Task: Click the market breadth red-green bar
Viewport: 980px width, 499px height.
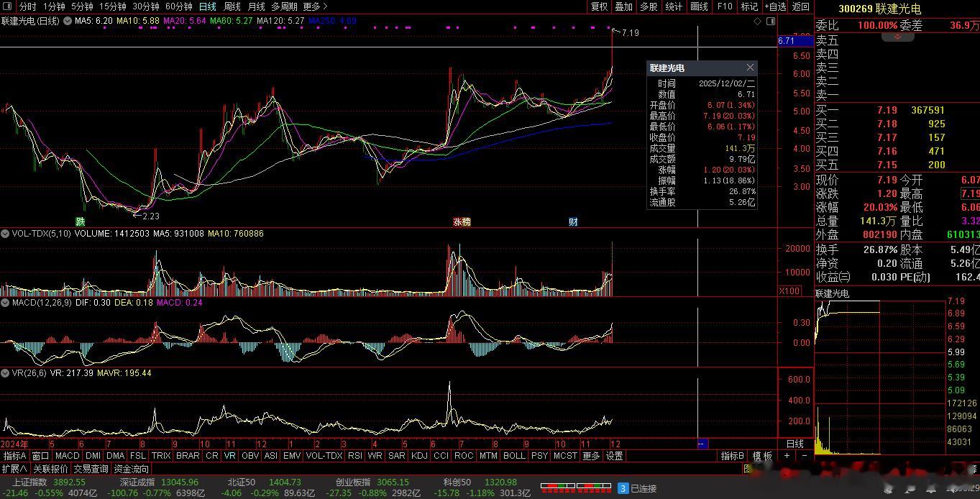Action: [576, 488]
